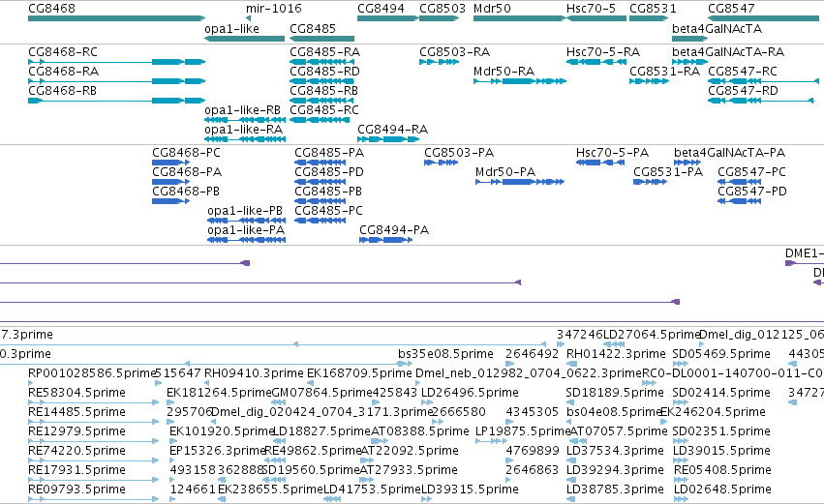Select the CG8468 gene label

pos(51,9)
